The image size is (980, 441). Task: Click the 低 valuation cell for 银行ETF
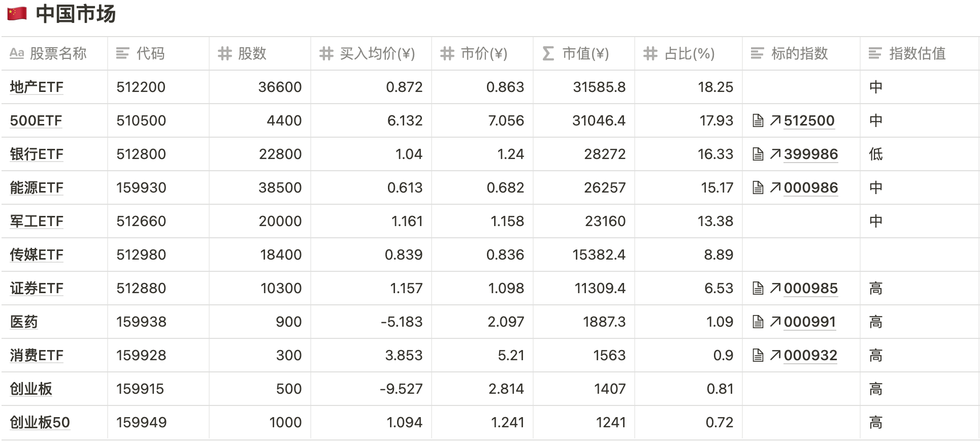pyautogui.click(x=876, y=154)
